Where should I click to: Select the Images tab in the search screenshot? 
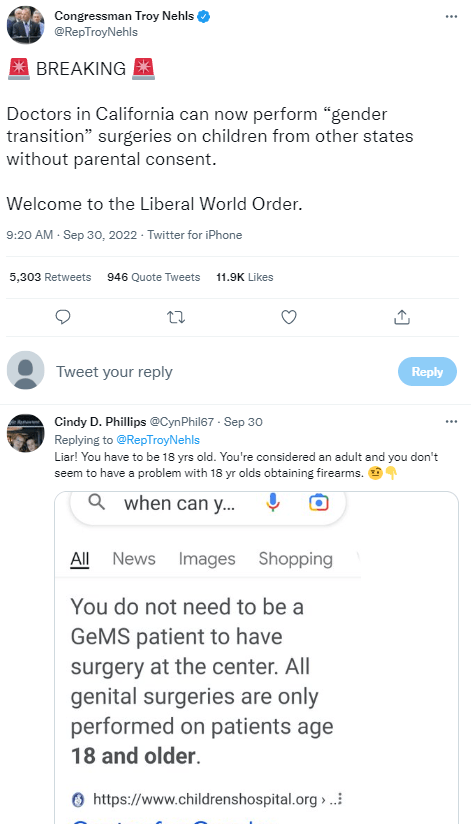pos(207,559)
